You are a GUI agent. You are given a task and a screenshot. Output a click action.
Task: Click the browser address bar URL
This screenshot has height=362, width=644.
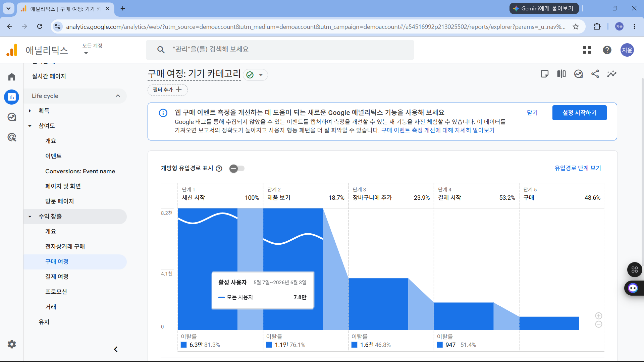point(315,26)
